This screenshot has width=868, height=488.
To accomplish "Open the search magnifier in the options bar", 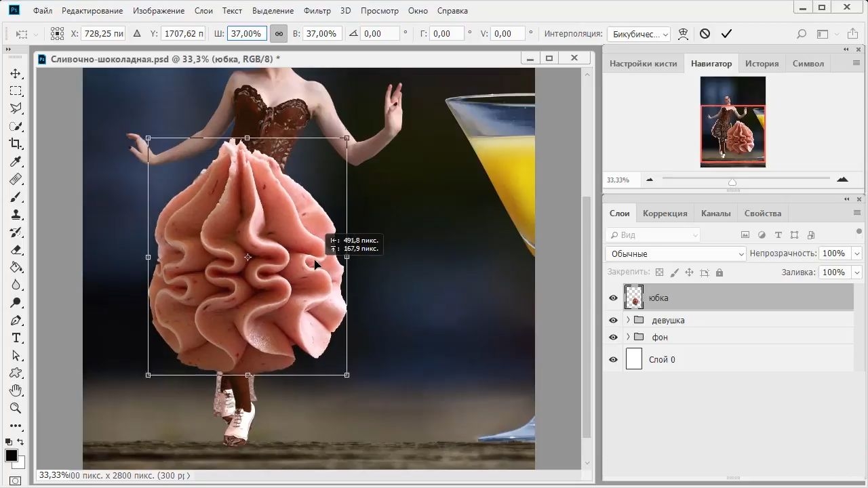I will point(802,34).
